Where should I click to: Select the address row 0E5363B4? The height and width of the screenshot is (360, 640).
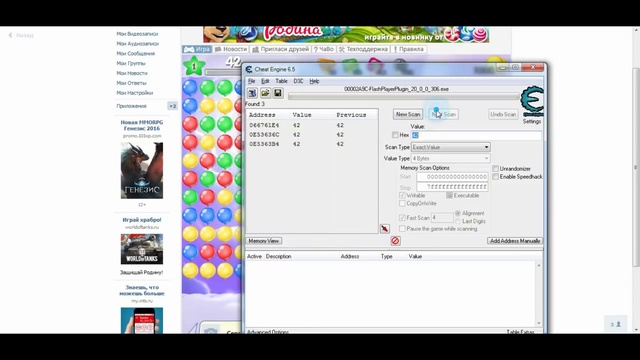(x=312, y=144)
